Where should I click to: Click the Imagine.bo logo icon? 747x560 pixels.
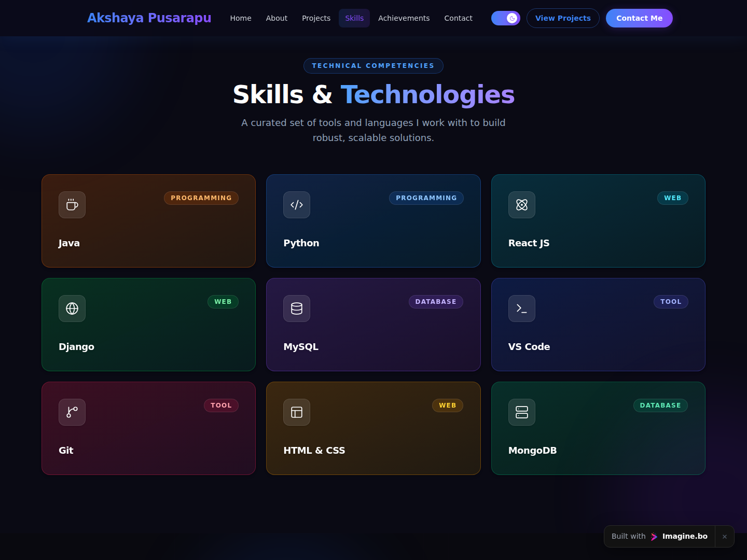654,537
